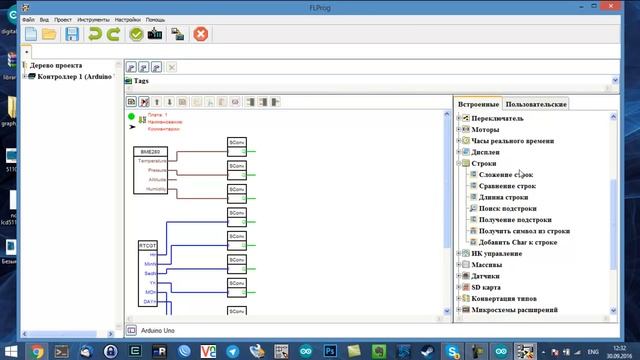This screenshot has height=360, width=640.
Task: Click the disabled X button above Tags
Action: pos(172,67)
